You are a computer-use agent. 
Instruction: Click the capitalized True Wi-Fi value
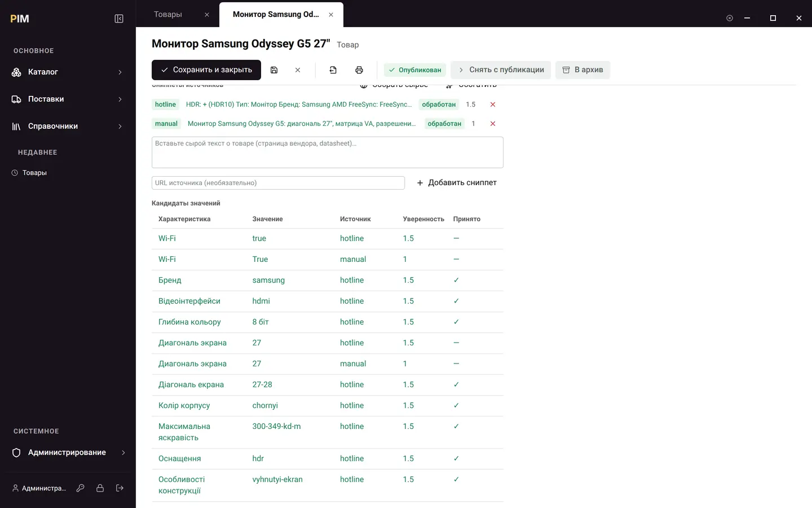point(260,260)
